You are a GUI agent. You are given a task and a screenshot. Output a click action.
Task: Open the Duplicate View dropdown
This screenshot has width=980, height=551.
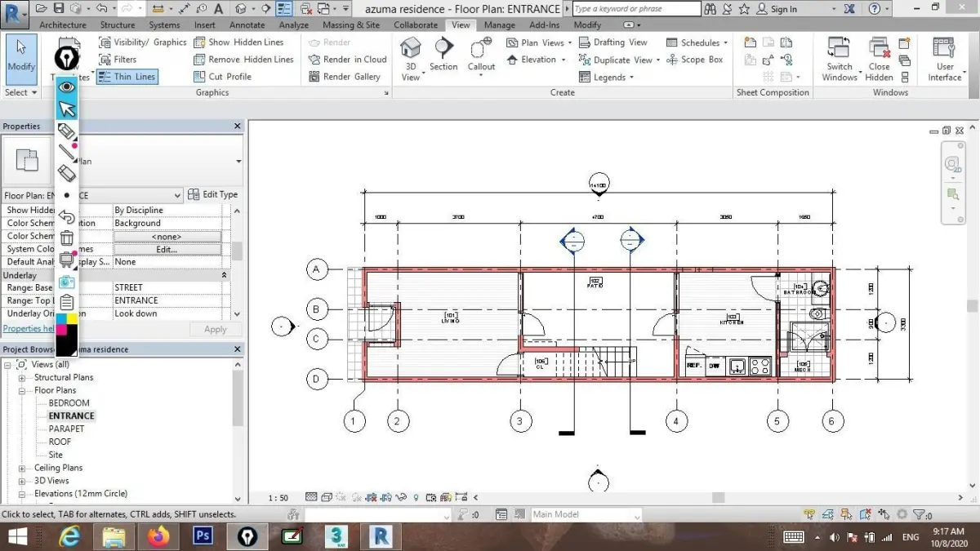[x=619, y=60]
